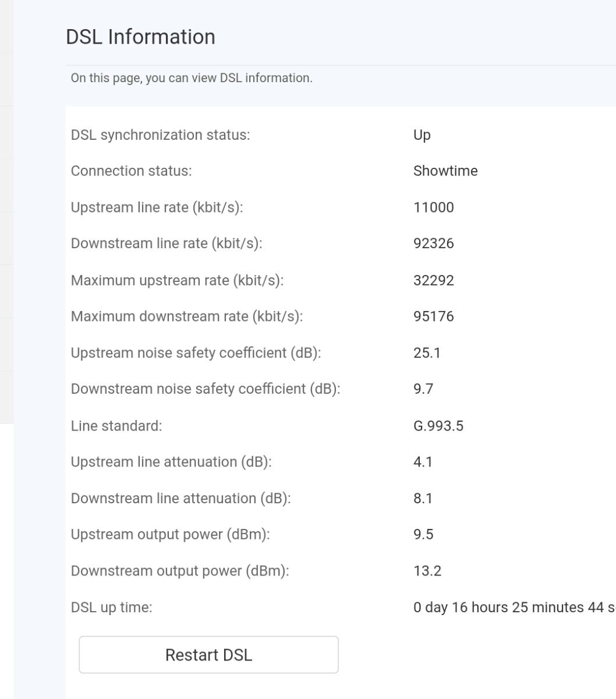Screen dimensions: 616x699
Task: Click the G.993.5 line standard value
Action: 438,426
